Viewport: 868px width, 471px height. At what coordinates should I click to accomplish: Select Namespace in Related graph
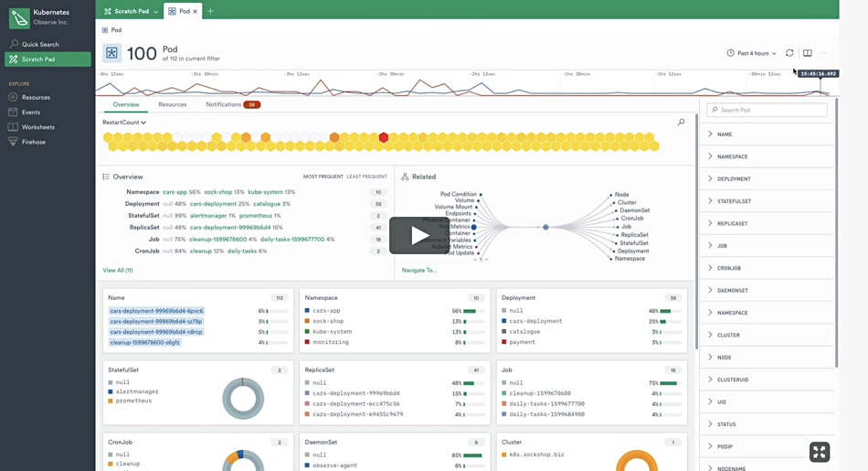[628, 258]
